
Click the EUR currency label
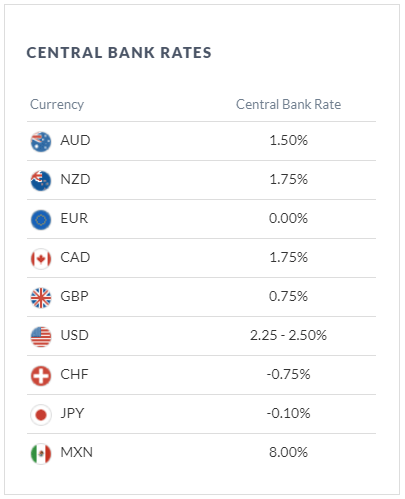[x=74, y=218]
